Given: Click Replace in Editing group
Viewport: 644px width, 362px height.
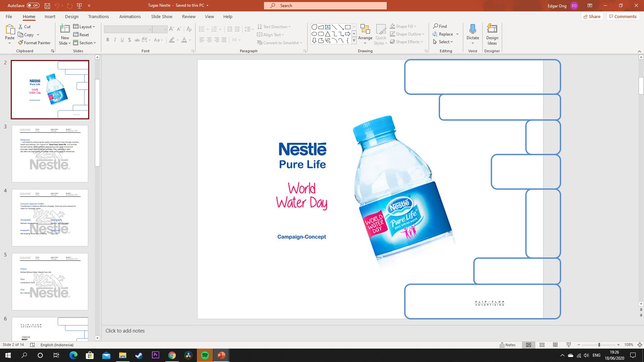Looking at the screenshot, I should (443, 34).
